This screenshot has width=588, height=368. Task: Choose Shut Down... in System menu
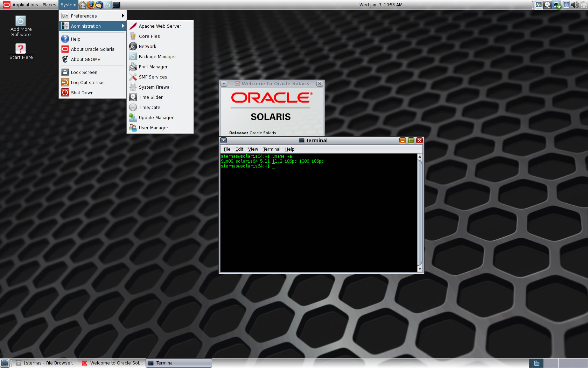93,93
